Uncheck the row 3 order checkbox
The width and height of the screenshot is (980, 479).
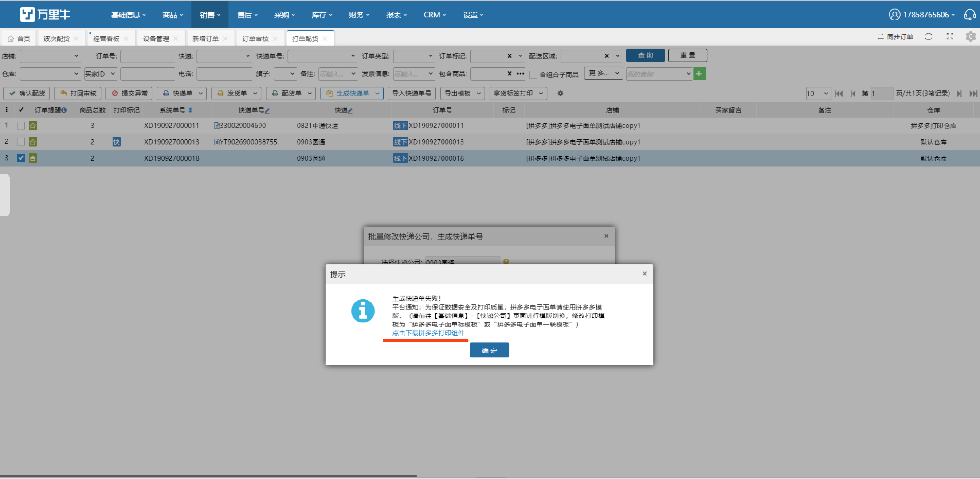(x=21, y=158)
